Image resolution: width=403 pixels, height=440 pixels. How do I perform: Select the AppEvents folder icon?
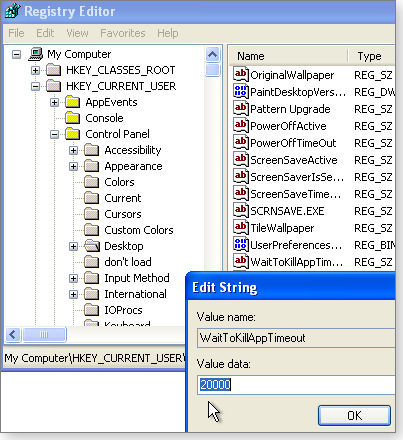72,102
